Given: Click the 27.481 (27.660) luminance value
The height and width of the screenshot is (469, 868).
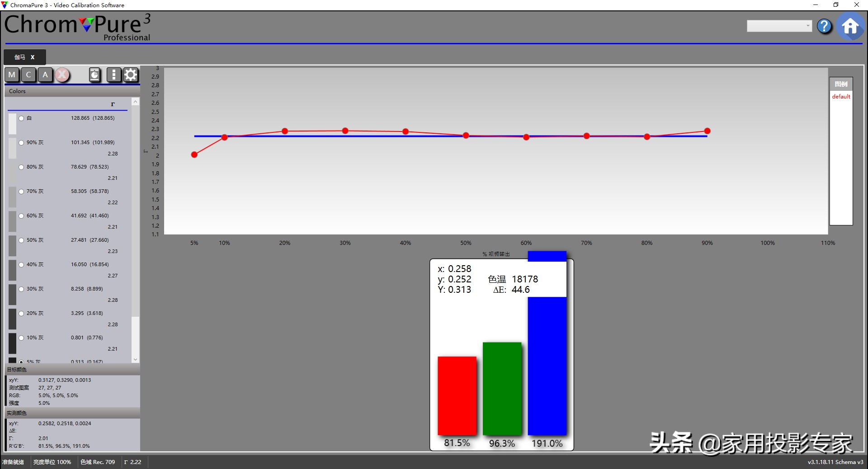Looking at the screenshot, I should pos(90,240).
